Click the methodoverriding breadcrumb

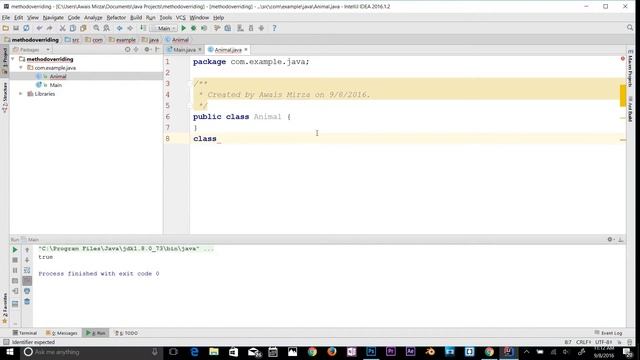32,40
